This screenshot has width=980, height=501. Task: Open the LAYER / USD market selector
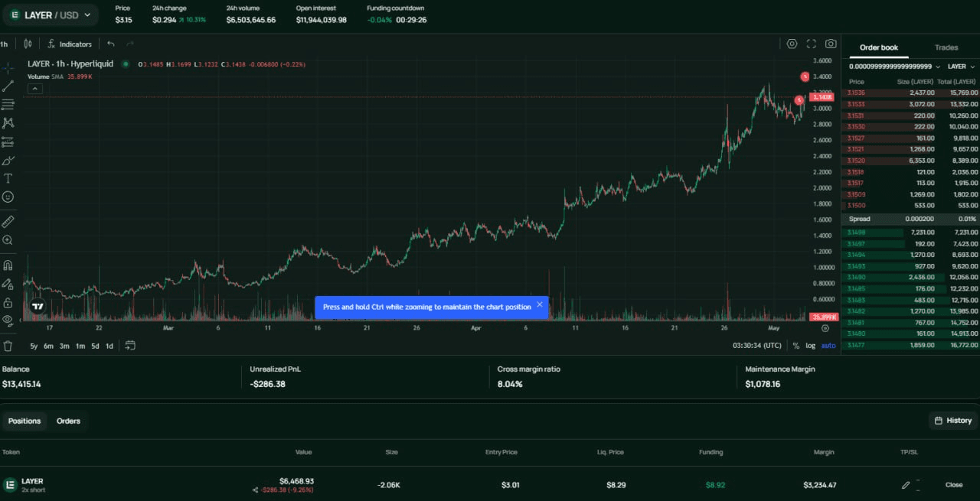click(x=50, y=15)
